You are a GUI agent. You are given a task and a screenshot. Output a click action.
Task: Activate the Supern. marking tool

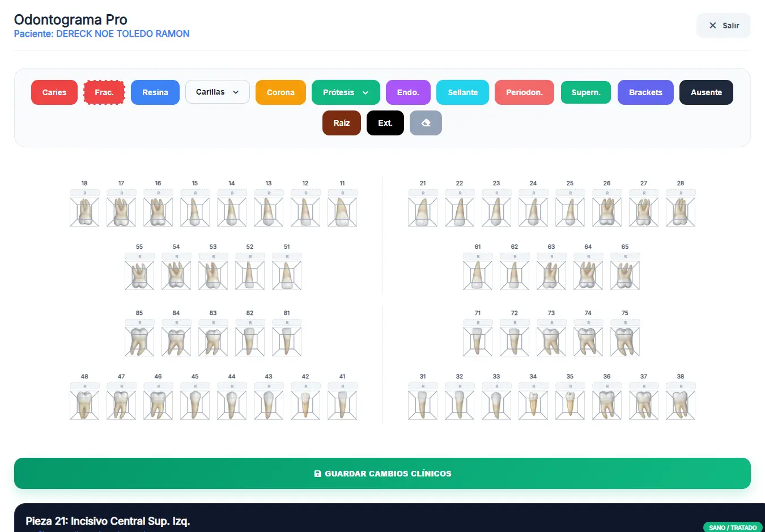(x=586, y=92)
